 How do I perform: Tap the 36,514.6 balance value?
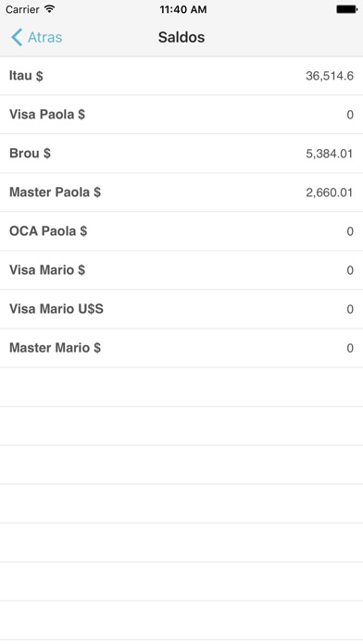point(330,76)
